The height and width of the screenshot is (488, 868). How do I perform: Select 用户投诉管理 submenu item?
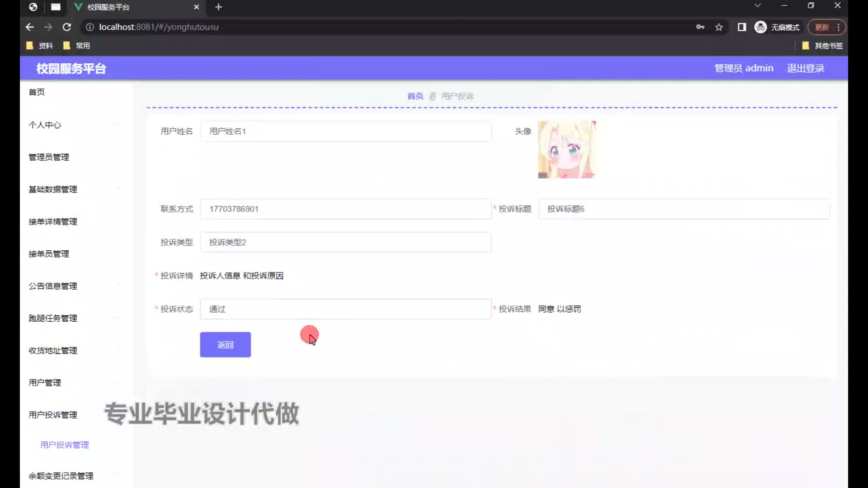[65, 445]
